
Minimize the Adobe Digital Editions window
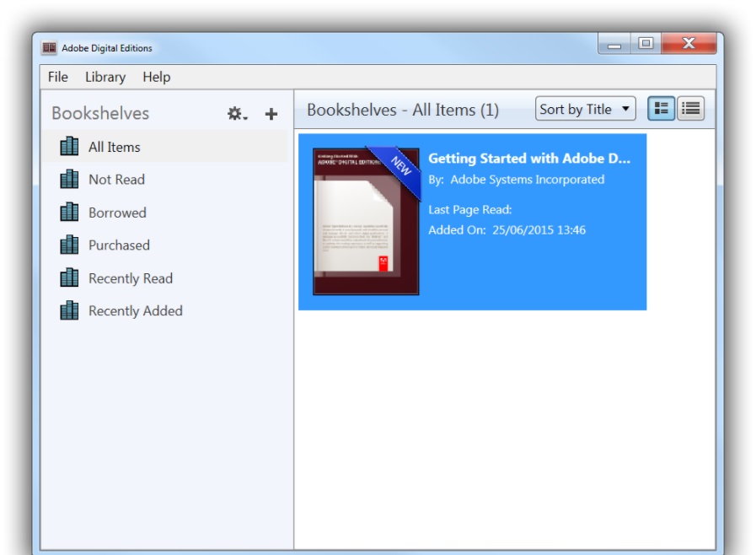614,44
